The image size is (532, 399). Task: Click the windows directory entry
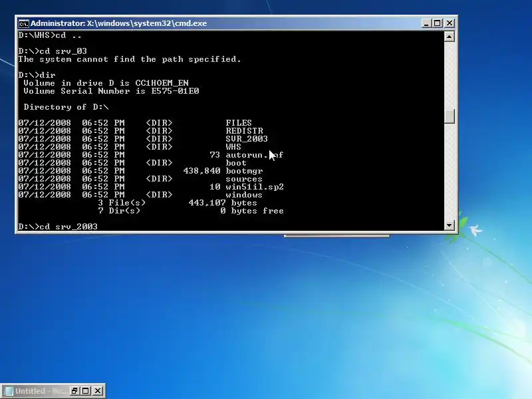point(244,195)
